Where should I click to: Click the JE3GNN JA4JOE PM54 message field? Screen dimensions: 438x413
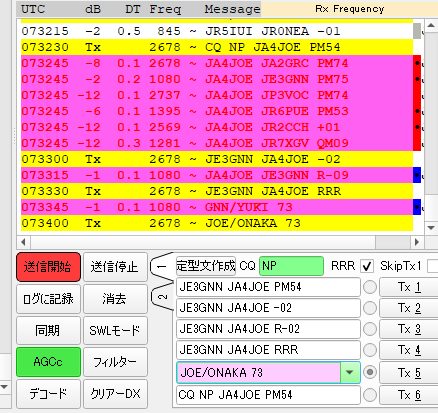268,287
